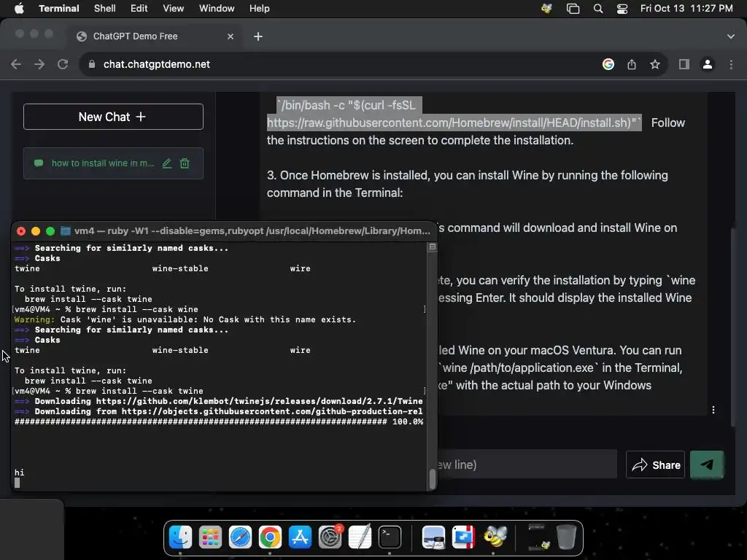The image size is (747, 560).
Task: Go back in the browser
Action: coord(16,64)
